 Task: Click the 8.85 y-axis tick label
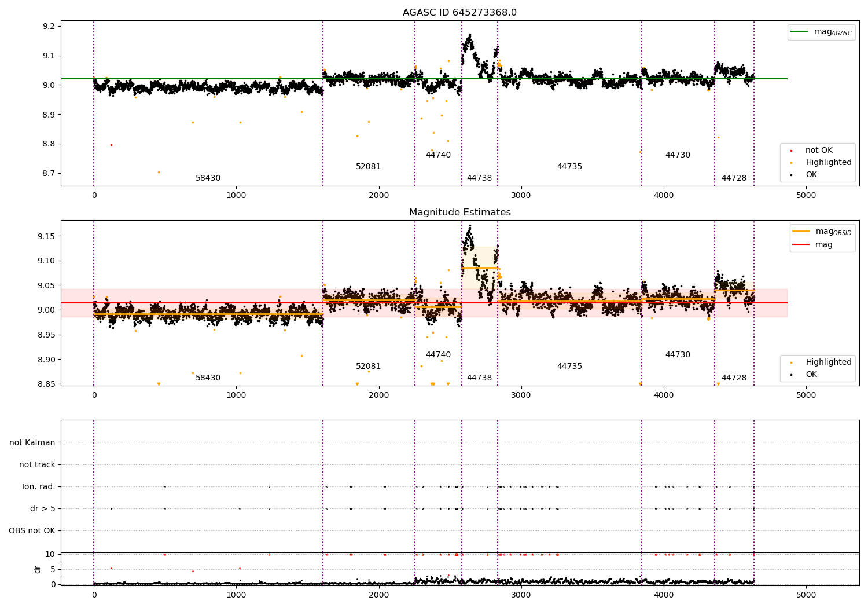click(46, 384)
